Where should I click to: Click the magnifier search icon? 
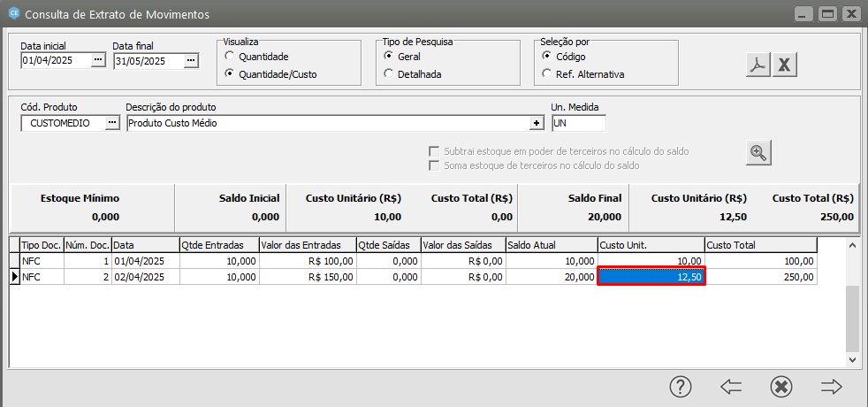coord(758,152)
